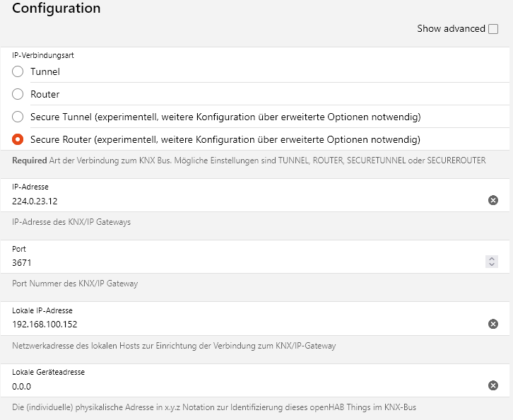Screen dimensions: 513x420
Task: Decrease Port number with down arrow
Action: coord(492,265)
